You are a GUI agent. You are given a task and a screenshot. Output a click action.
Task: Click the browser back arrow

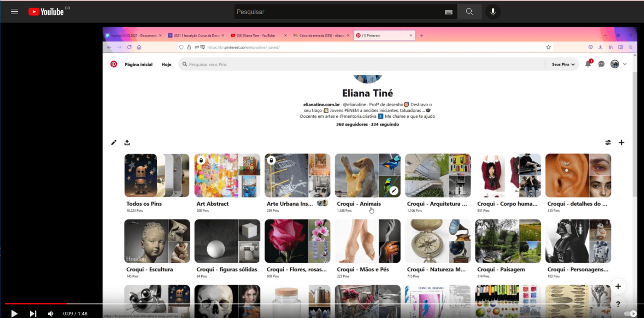point(109,47)
